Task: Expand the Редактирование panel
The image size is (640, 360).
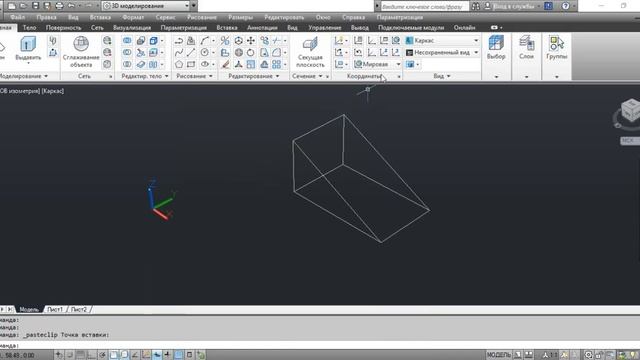Action: click(254, 76)
